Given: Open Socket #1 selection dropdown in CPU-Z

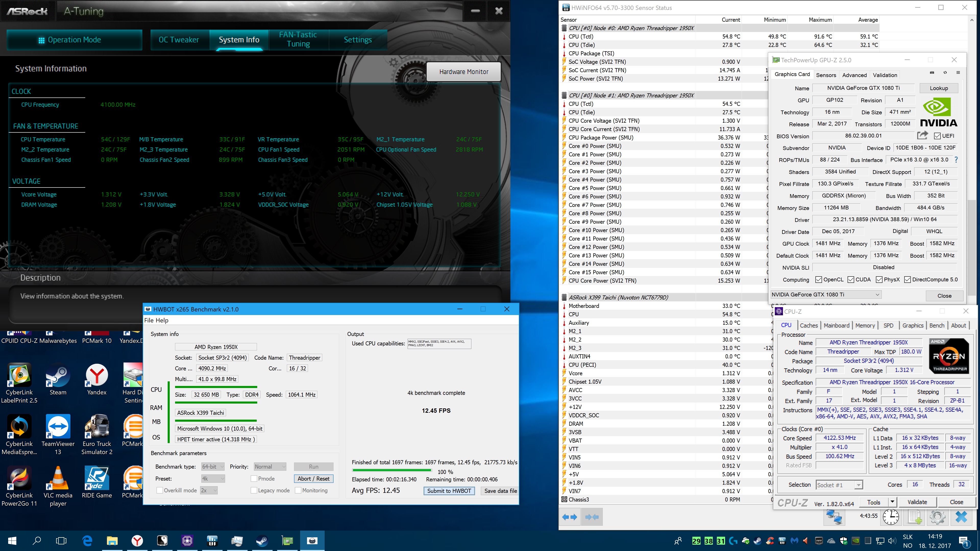Looking at the screenshot, I should [x=839, y=485].
